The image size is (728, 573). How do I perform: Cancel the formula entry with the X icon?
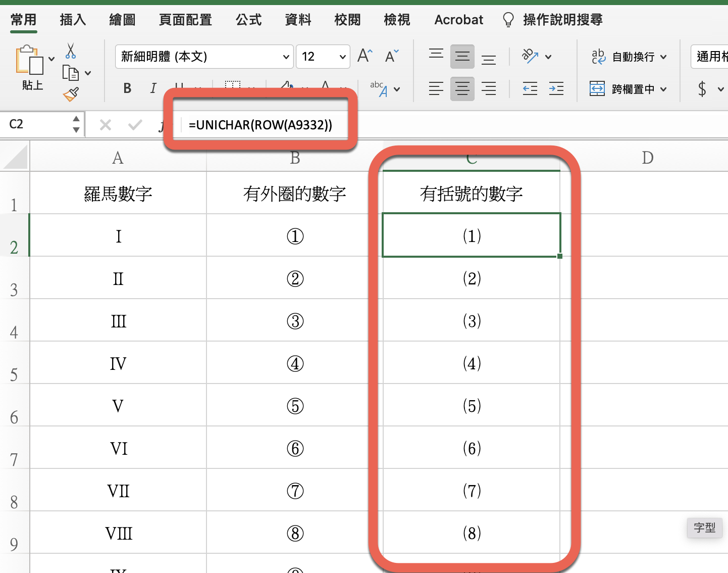(106, 125)
